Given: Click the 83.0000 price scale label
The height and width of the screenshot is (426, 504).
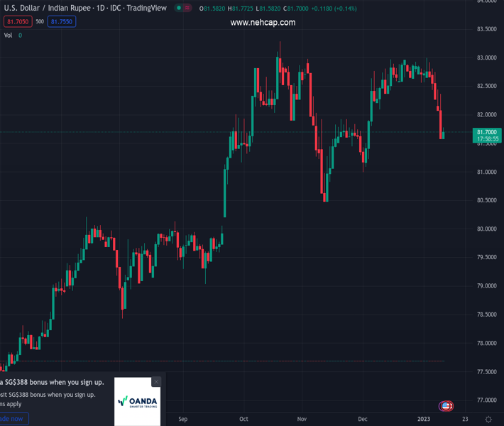Looking at the screenshot, I should click(x=486, y=58).
